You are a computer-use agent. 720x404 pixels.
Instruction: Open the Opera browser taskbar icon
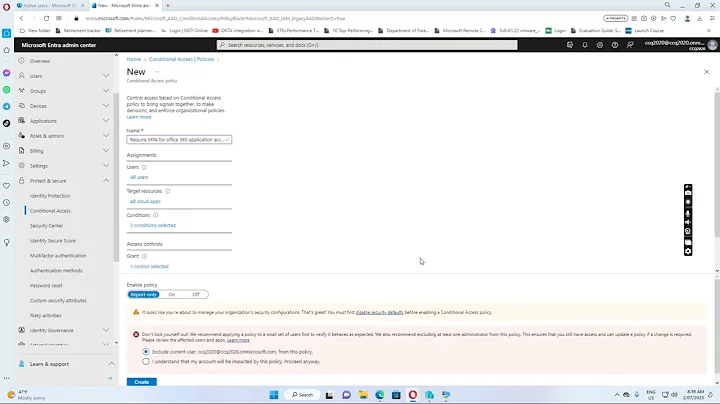(412, 395)
